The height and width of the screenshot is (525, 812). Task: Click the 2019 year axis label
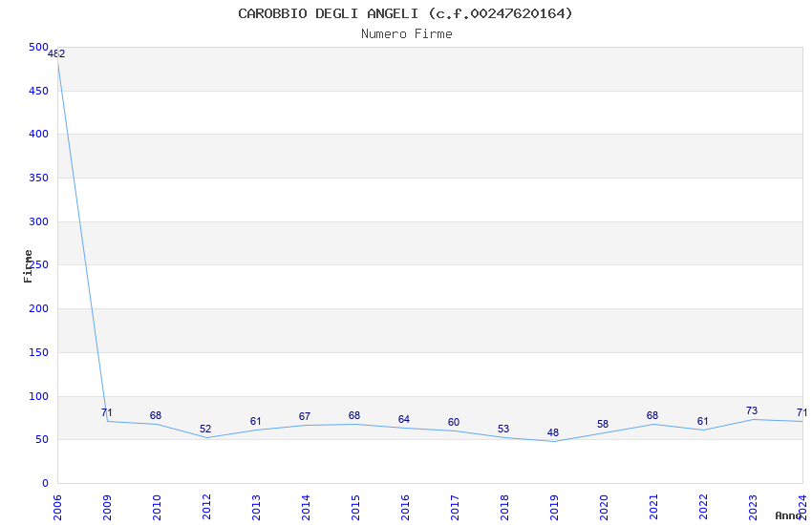(554, 508)
